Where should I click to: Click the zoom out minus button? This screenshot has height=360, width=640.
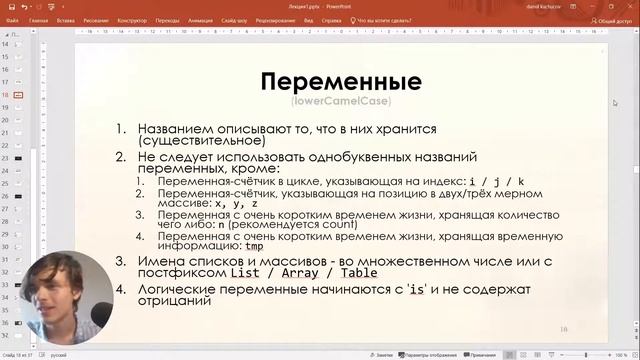(562, 355)
